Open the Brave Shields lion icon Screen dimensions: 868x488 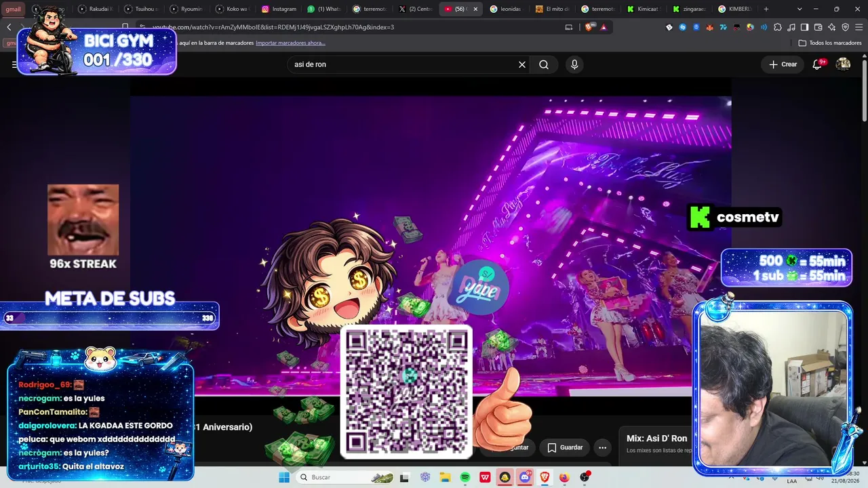click(589, 27)
